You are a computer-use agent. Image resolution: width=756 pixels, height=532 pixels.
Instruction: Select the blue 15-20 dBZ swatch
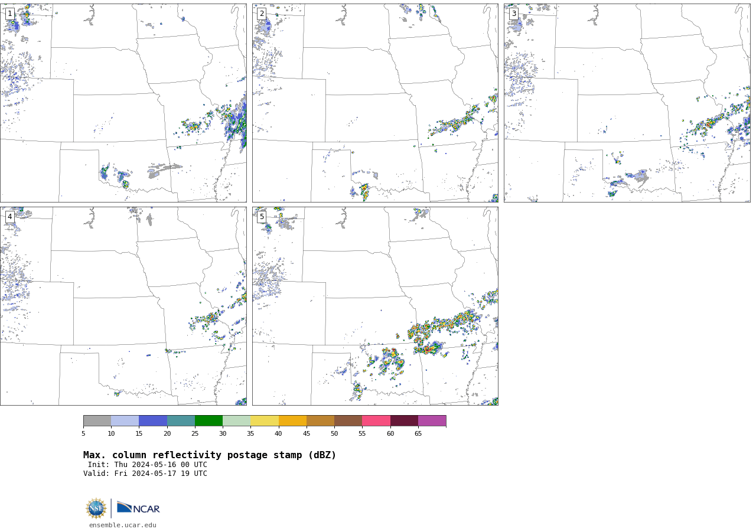tap(153, 421)
